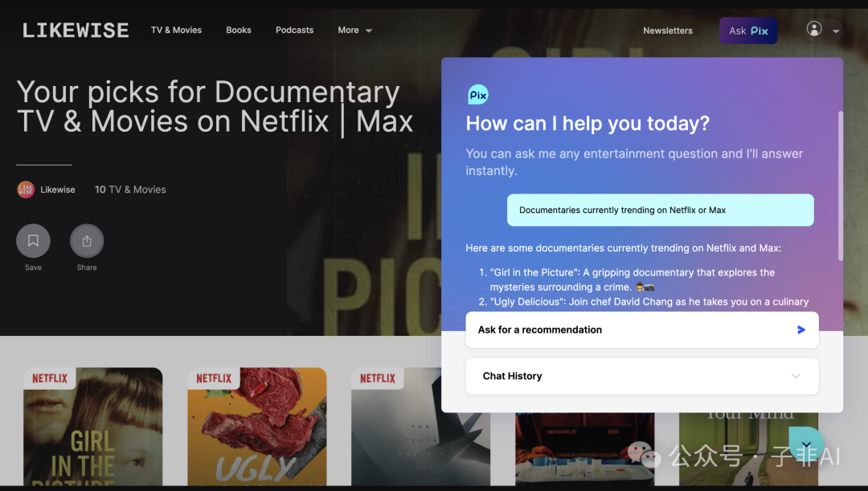Click the Pix chat logo icon
The width and height of the screenshot is (868, 491).
pyautogui.click(x=477, y=95)
